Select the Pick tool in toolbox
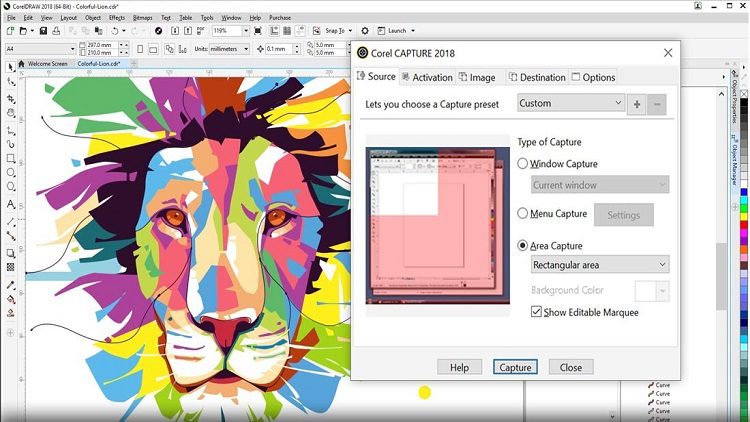Image resolution: width=750 pixels, height=422 pixels. point(11,67)
